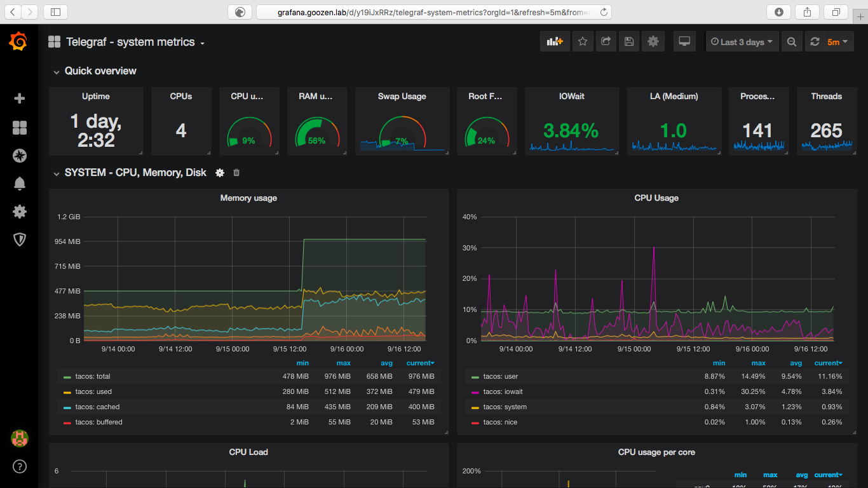Open the CPU Usage panel title menu

pyautogui.click(x=656, y=198)
